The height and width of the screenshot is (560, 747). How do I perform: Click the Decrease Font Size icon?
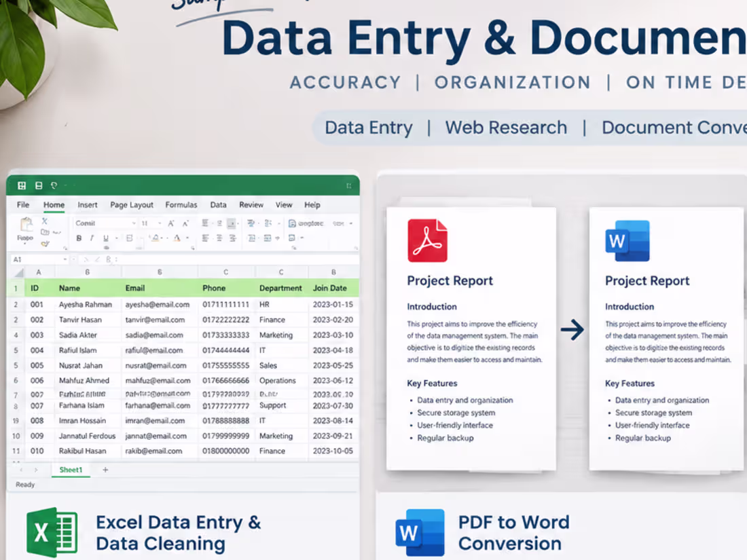point(186,223)
